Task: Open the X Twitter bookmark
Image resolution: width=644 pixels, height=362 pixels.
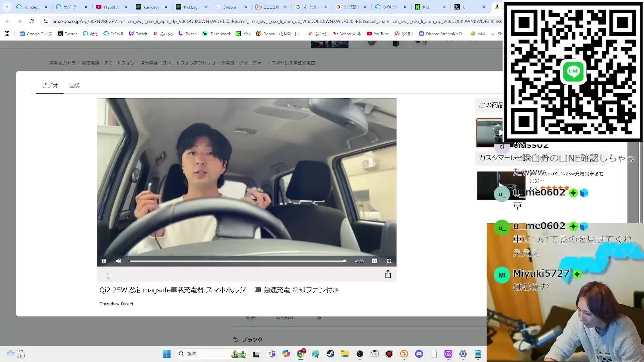Action: [x=67, y=34]
